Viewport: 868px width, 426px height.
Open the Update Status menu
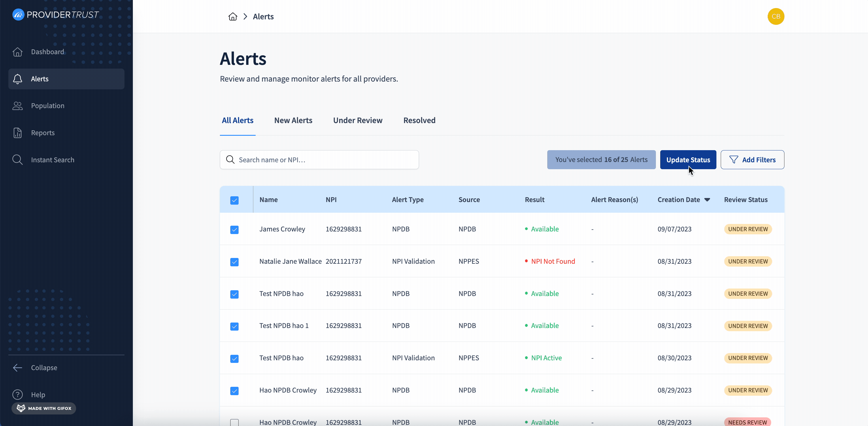click(688, 160)
